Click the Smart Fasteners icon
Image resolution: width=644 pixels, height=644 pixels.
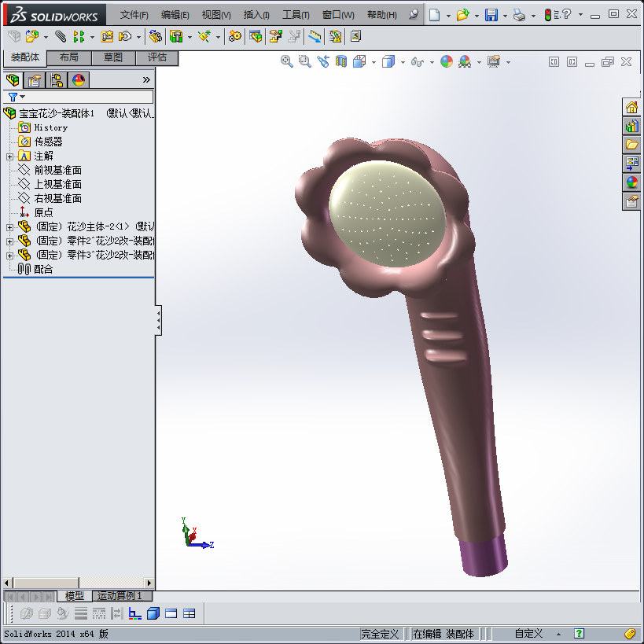[107, 36]
